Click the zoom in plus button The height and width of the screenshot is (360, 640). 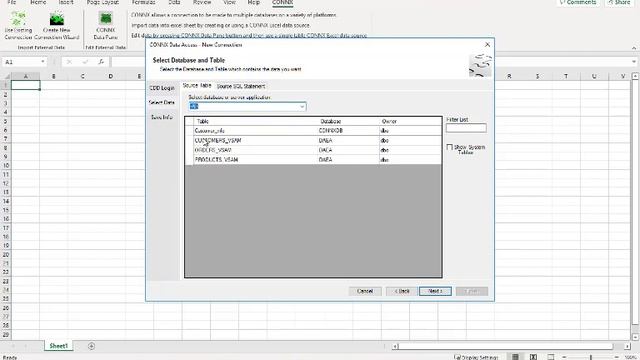[x=616, y=357]
